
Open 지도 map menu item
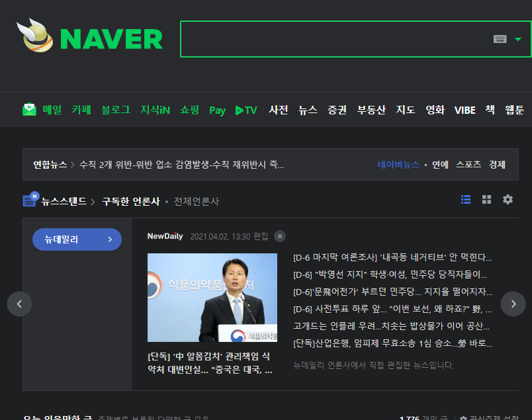click(x=406, y=110)
